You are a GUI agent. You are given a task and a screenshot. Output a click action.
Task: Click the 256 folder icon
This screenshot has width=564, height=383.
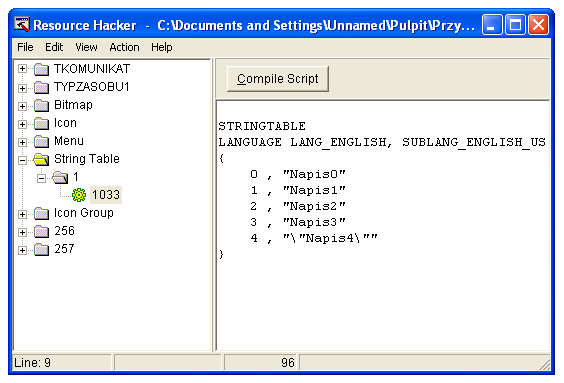pyautogui.click(x=41, y=231)
